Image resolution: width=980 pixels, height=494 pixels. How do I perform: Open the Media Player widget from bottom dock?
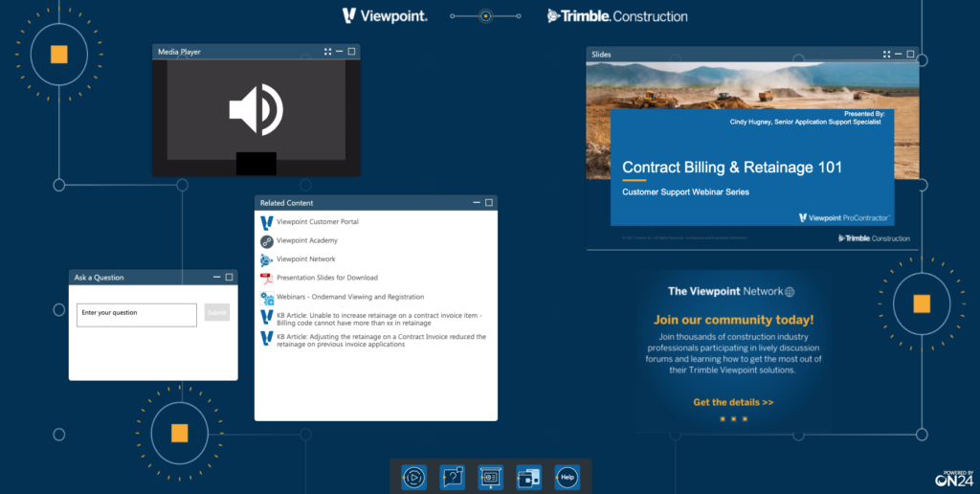[x=413, y=477]
